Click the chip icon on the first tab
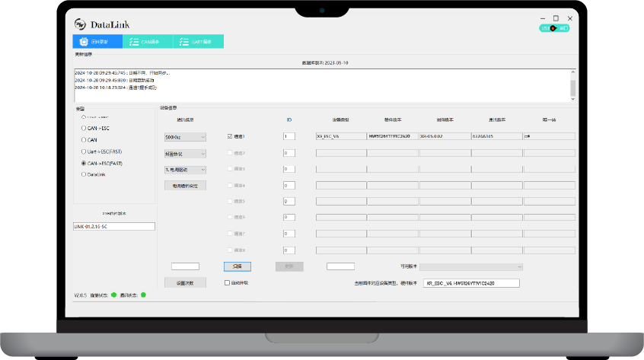This screenshot has width=644, height=360. coord(84,42)
